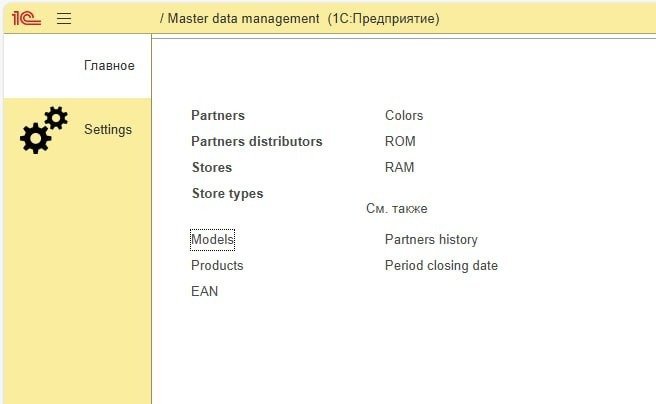Open the RAM link
The width and height of the screenshot is (656, 404).
pos(400,167)
